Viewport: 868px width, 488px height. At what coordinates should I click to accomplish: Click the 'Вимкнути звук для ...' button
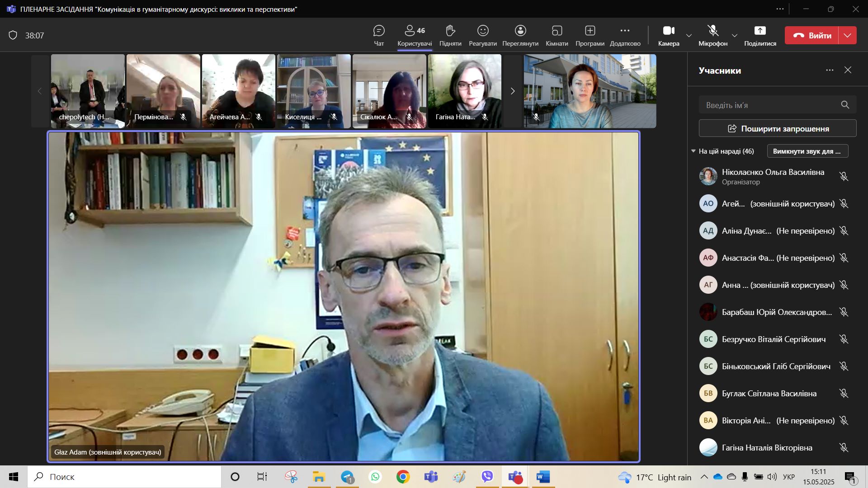coord(807,151)
